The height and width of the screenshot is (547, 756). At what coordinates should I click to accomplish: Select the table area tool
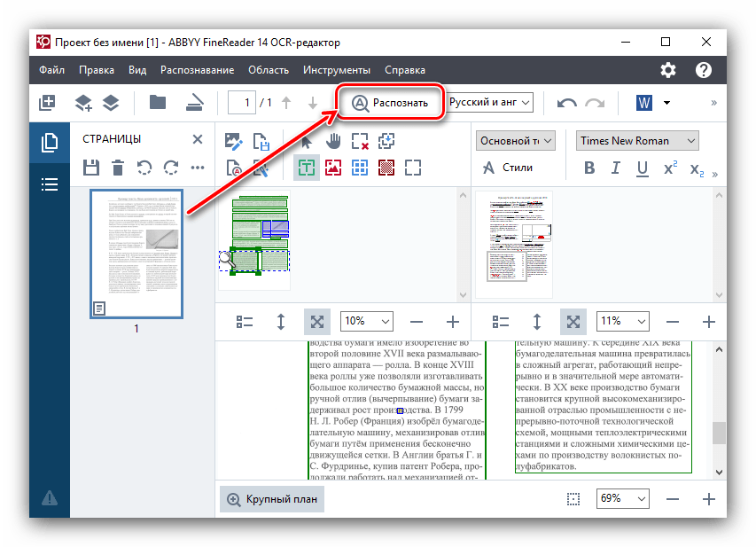pyautogui.click(x=360, y=168)
